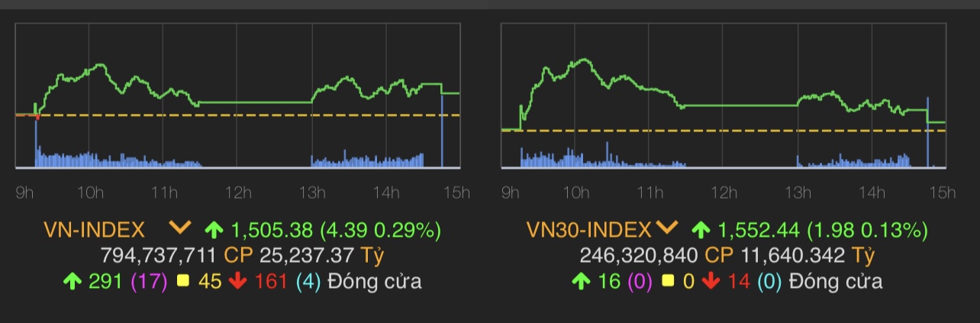Viewport: 980px width, 323px height.
Task: Click the 15h time label on VN-INDEX chart
Action: point(456,192)
